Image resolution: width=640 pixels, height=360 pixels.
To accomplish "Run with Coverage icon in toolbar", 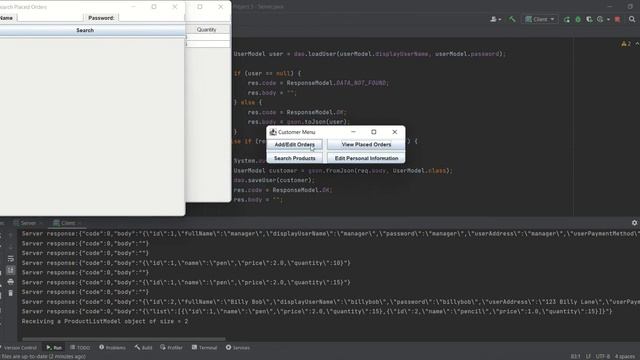I will pyautogui.click(x=589, y=19).
